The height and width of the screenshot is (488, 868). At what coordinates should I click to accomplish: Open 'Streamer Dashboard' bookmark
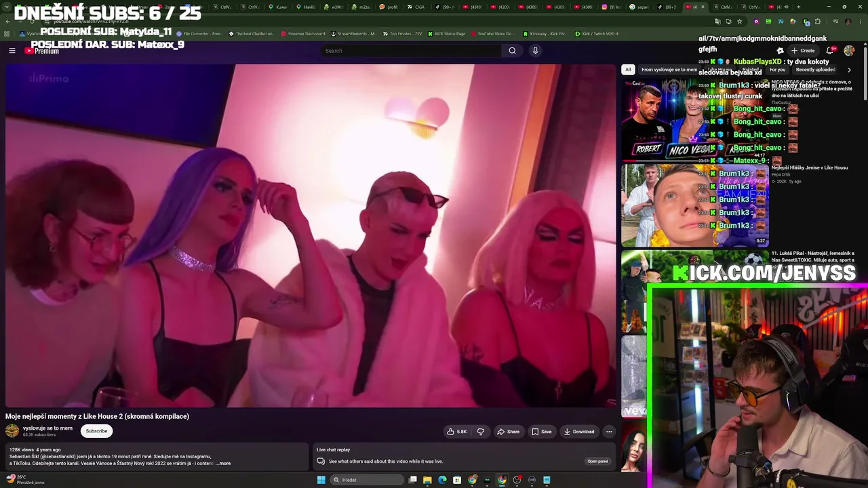[302, 34]
